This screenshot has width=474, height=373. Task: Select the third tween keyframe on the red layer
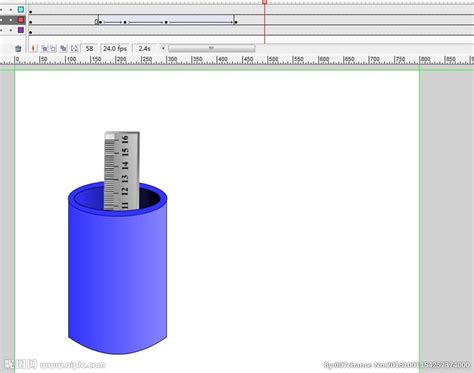tap(166, 22)
